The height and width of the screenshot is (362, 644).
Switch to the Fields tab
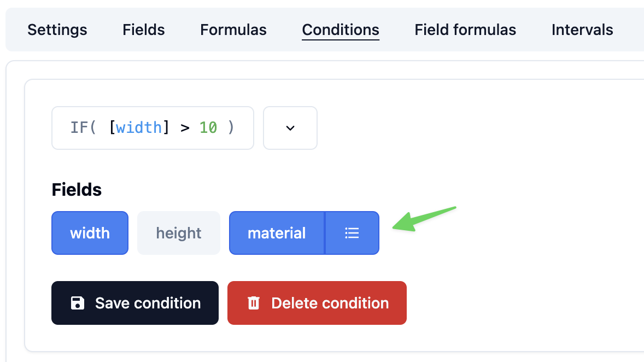(143, 30)
